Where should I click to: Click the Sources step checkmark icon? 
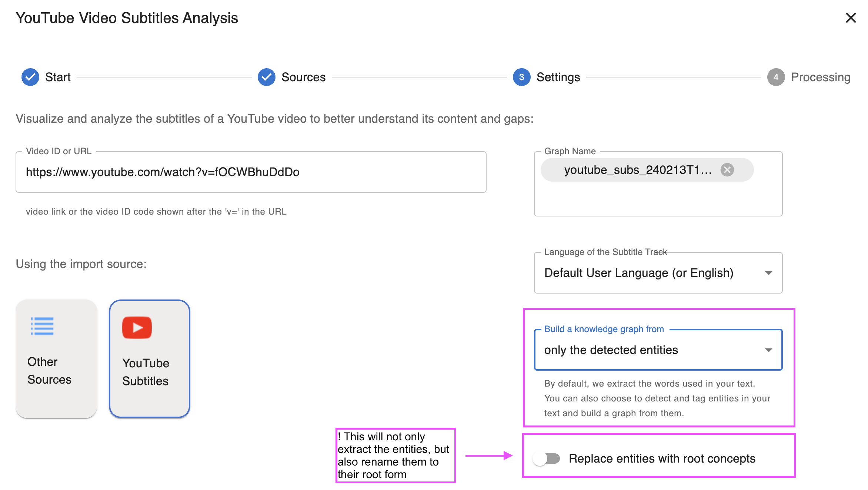(x=267, y=77)
